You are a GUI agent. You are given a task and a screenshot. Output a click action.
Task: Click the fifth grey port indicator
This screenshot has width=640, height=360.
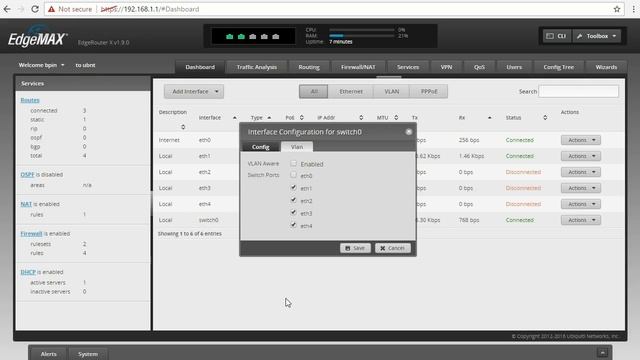click(276, 37)
